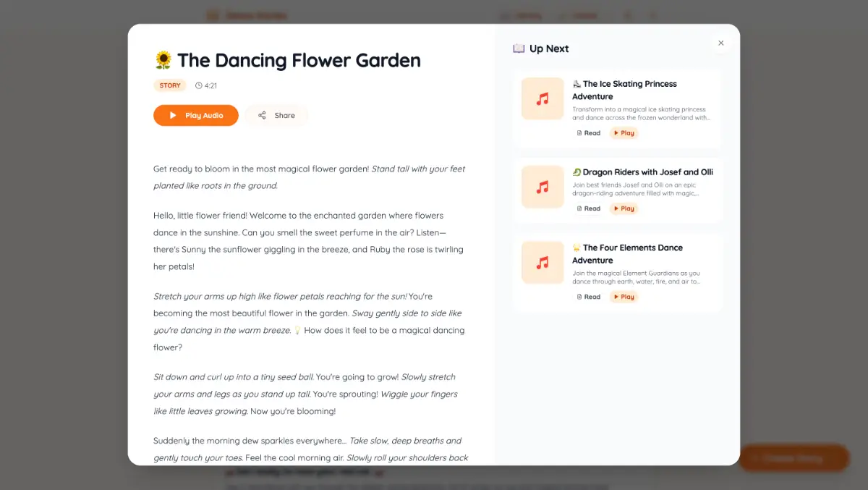Click the sunflower icon beside the story title
The height and width of the screenshot is (490, 868).
[x=163, y=60]
